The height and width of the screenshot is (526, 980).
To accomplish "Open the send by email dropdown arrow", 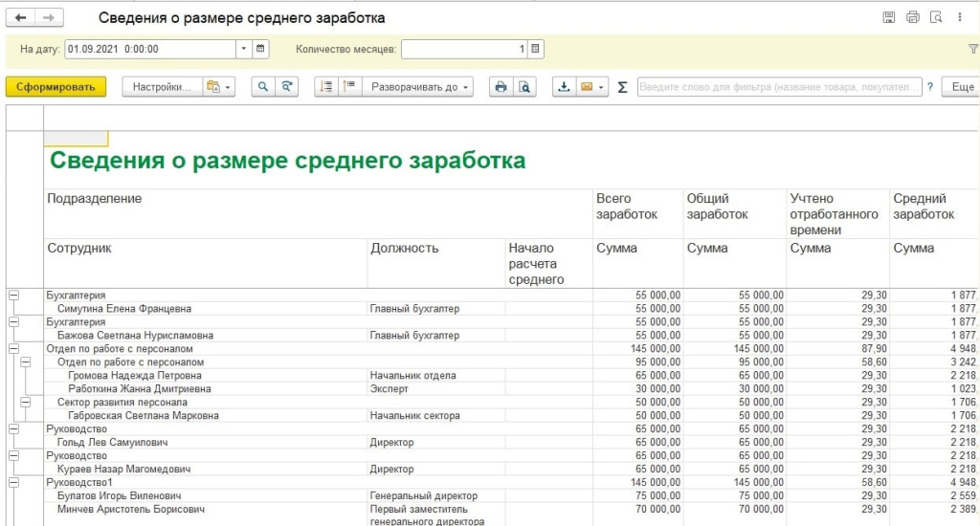I will point(601,87).
